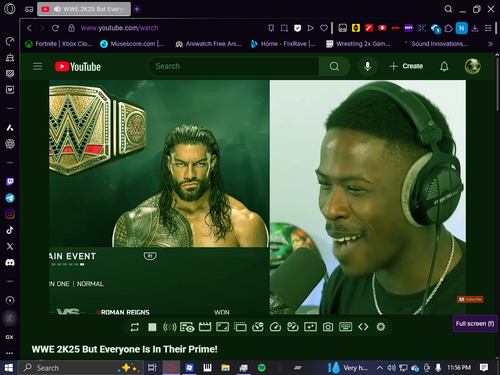Screen dimensions: 500x375
Task: Reset the playback speed gauge icon
Action: coord(275,327)
